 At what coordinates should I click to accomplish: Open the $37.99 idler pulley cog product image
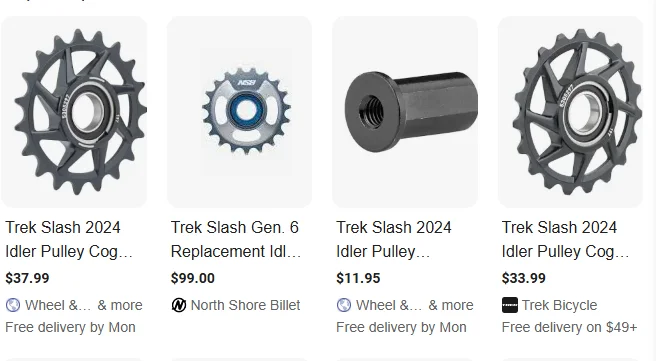pyautogui.click(x=74, y=112)
